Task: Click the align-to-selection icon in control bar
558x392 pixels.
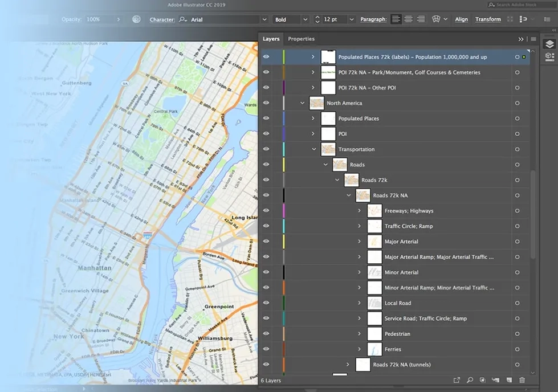Action: pyautogui.click(x=523, y=19)
